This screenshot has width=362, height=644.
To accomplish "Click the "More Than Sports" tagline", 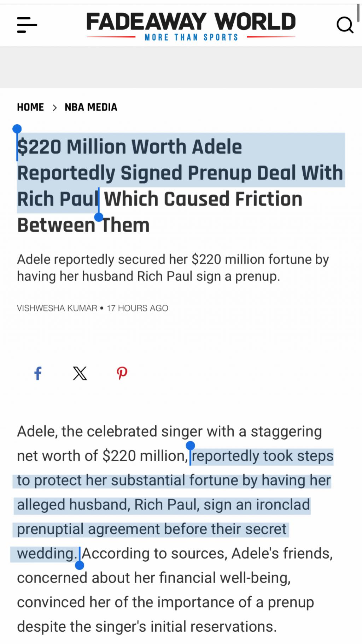I will coord(191,37).
